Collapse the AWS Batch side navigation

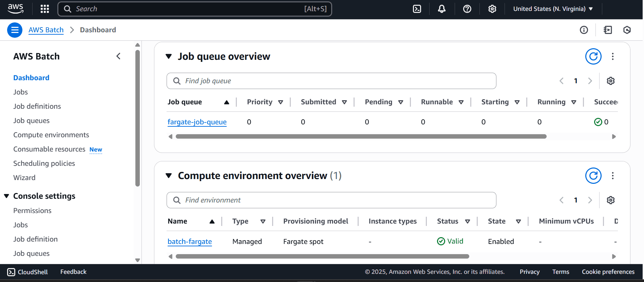[118, 56]
